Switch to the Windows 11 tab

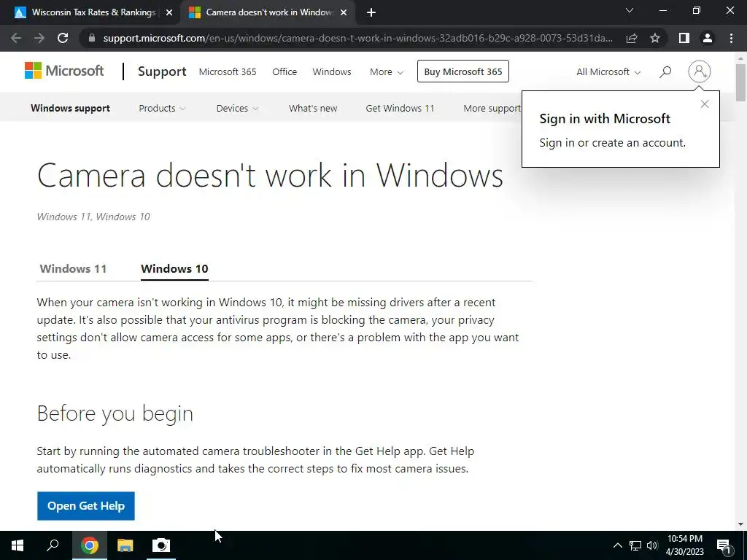(x=73, y=268)
